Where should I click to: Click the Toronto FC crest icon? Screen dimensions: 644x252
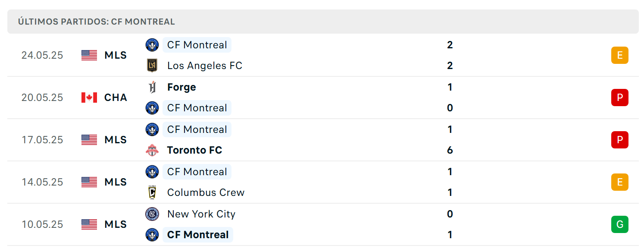(152, 150)
